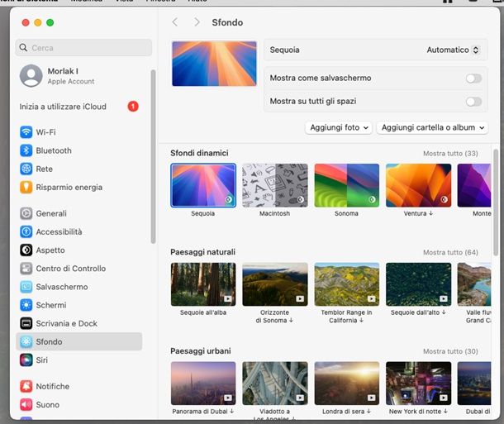Open the Notifiche bell icon
The height and width of the screenshot is (424, 504).
pos(26,386)
